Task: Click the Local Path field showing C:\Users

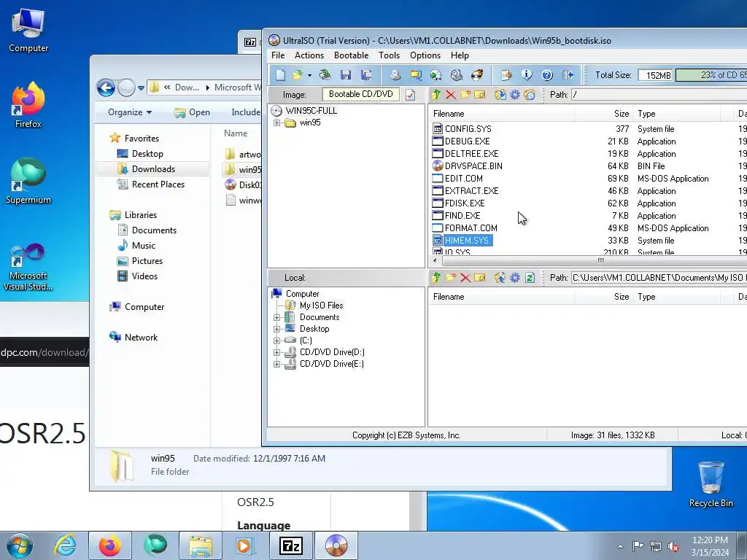Action: (x=659, y=278)
